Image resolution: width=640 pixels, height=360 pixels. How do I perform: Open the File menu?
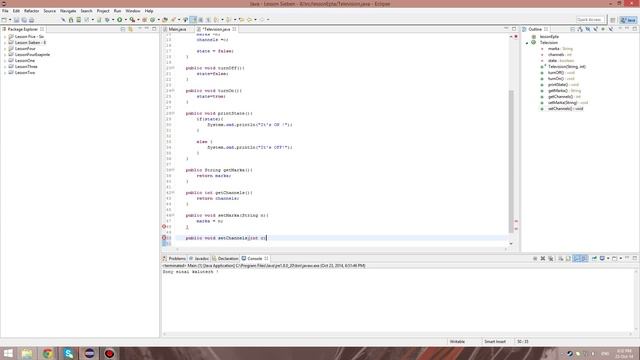point(5,11)
